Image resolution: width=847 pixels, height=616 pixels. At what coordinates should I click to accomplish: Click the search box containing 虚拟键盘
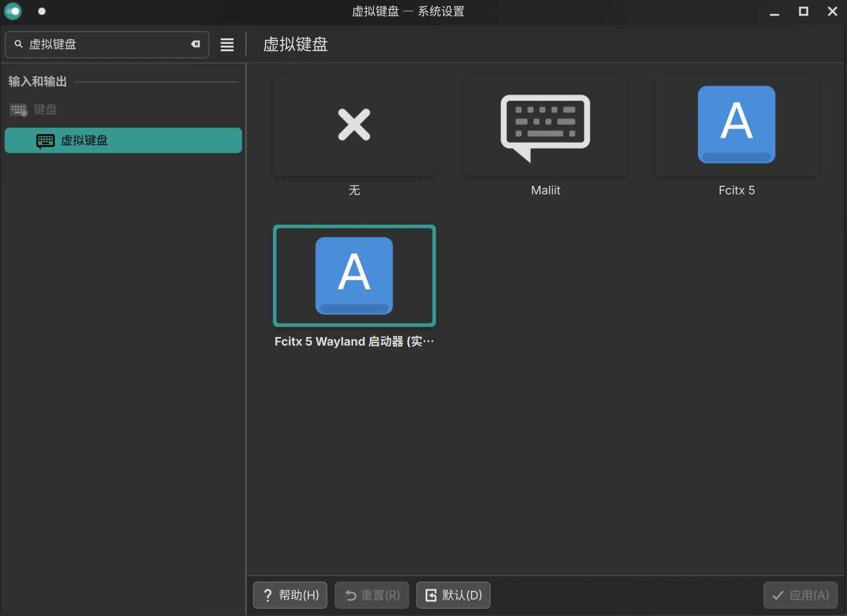(x=107, y=45)
